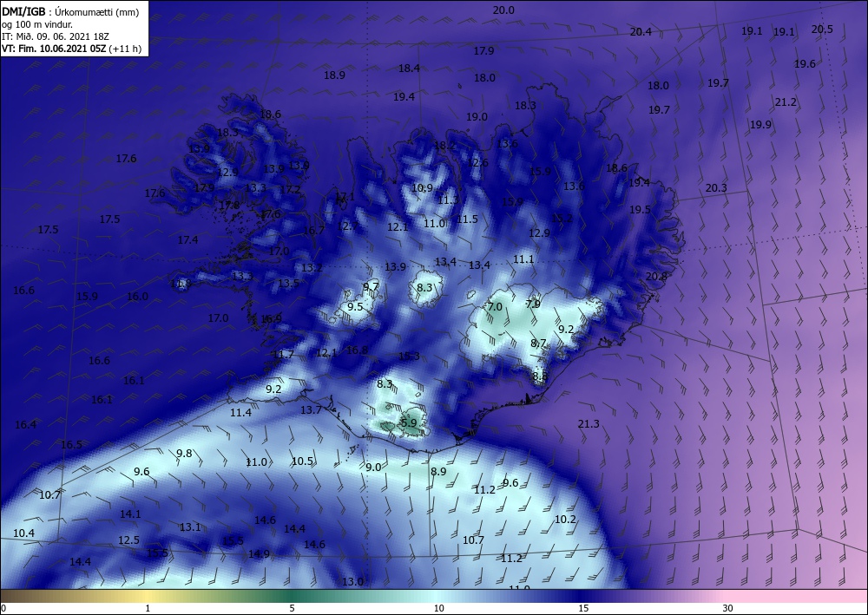
Task: Click the map value 20.8
Action: 656,276
